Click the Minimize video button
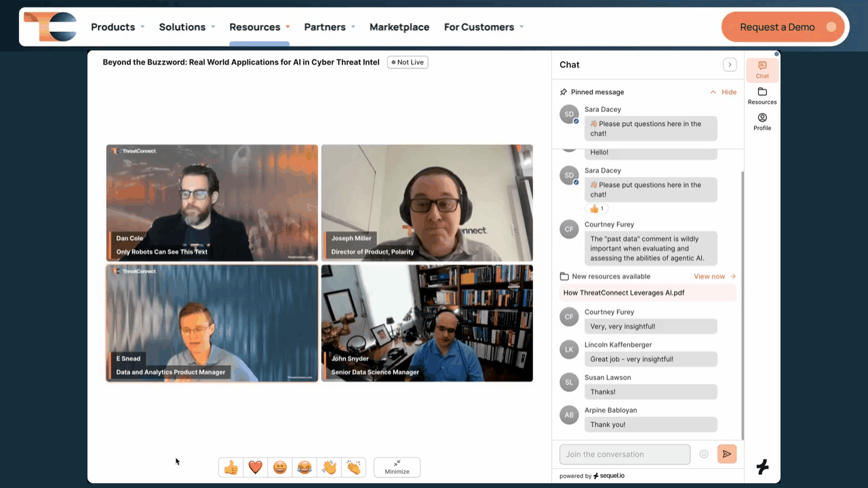The height and width of the screenshot is (488, 868). [397, 468]
